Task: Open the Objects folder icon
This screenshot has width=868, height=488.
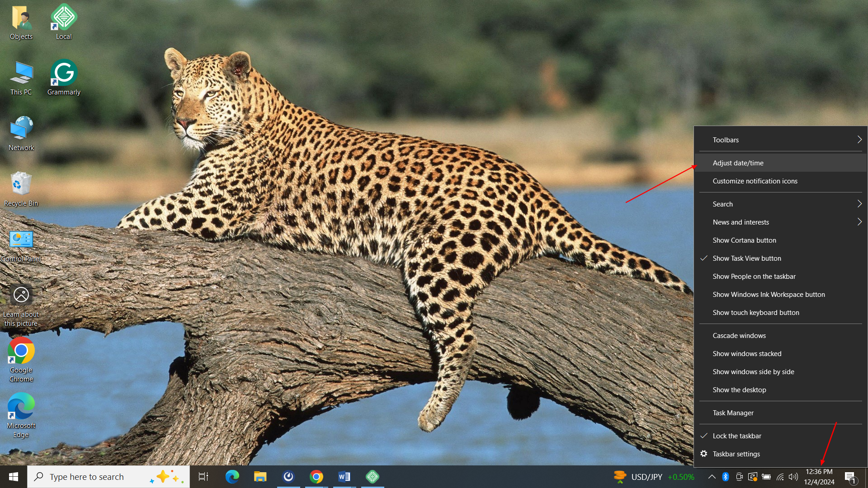Action: coord(21,23)
